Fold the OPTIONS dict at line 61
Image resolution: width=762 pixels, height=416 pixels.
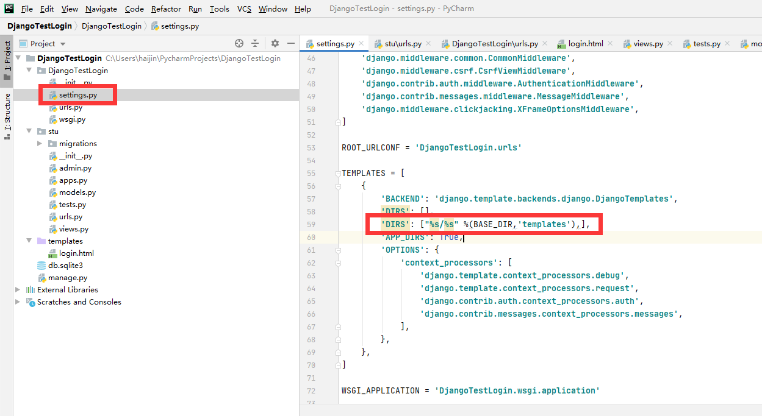pyautogui.click(x=338, y=250)
